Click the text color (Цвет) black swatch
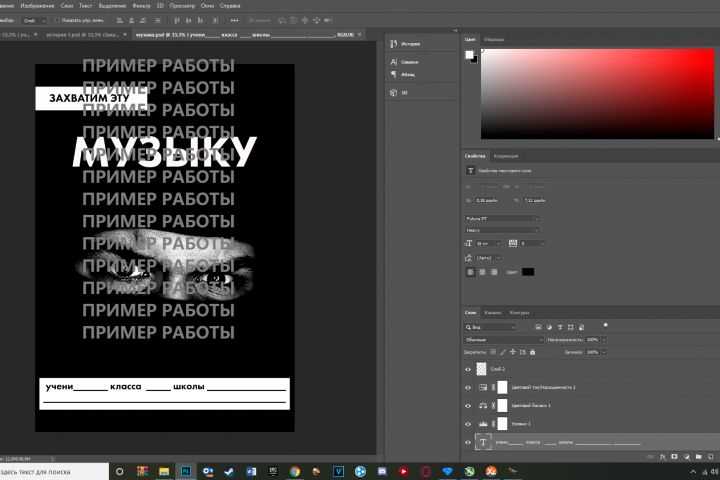Image resolution: width=720 pixels, height=480 pixels. point(528,272)
